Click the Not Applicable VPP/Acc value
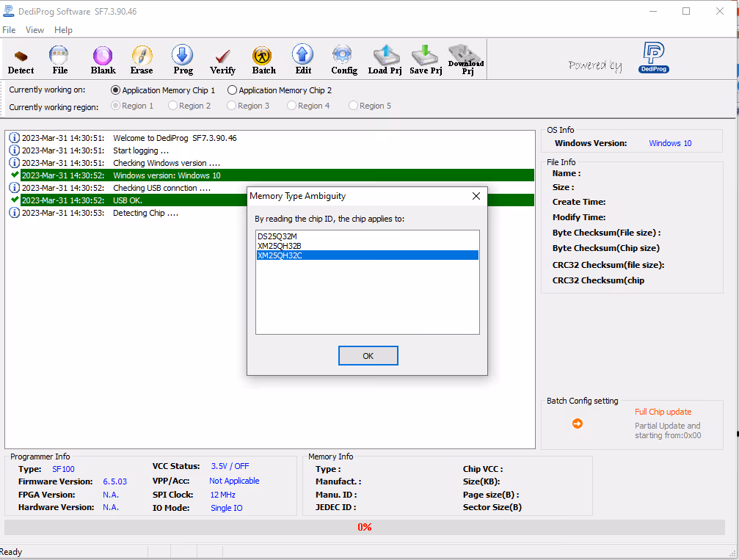Viewport: 739px width, 560px height. point(234,481)
